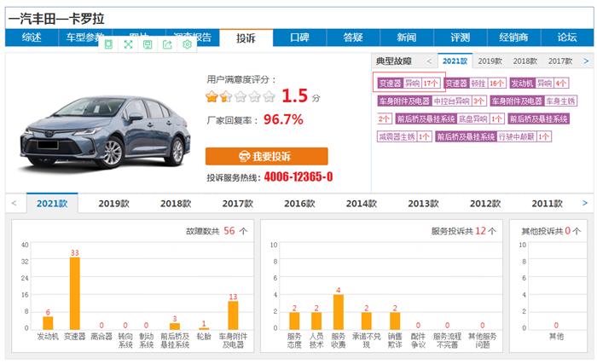Select 2021款 in 典型故障 panel

coord(455,61)
